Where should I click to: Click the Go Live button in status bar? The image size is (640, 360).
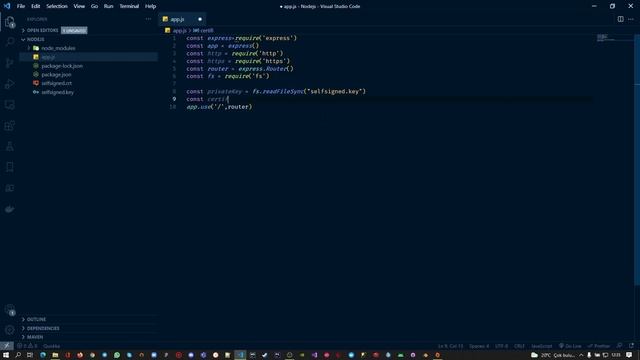pyautogui.click(x=570, y=346)
